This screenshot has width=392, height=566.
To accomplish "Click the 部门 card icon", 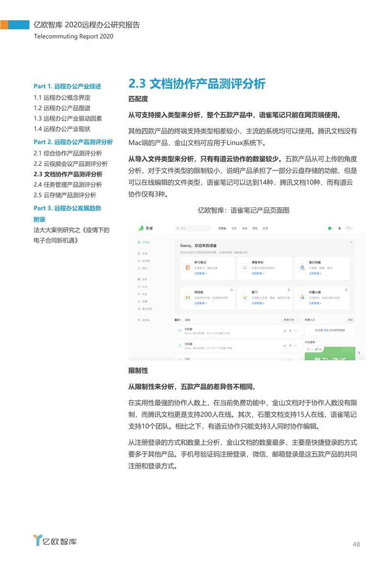I will point(245,297).
